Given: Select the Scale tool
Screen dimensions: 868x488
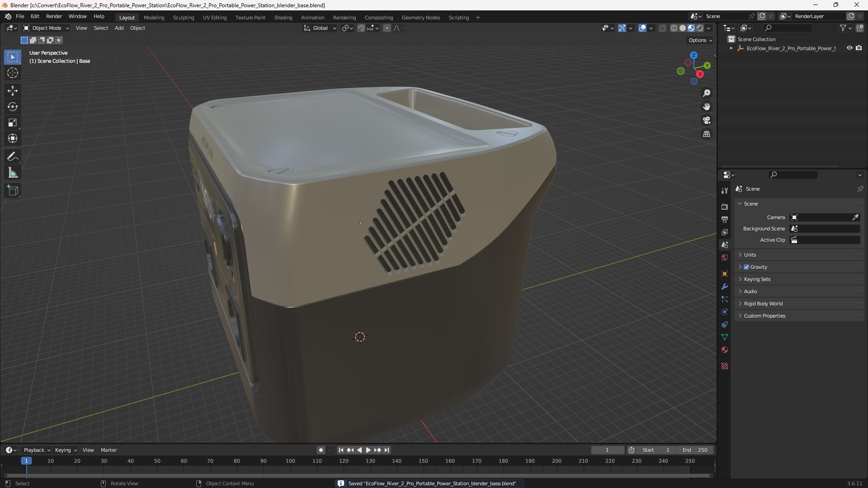Looking at the screenshot, I should coord(13,122).
